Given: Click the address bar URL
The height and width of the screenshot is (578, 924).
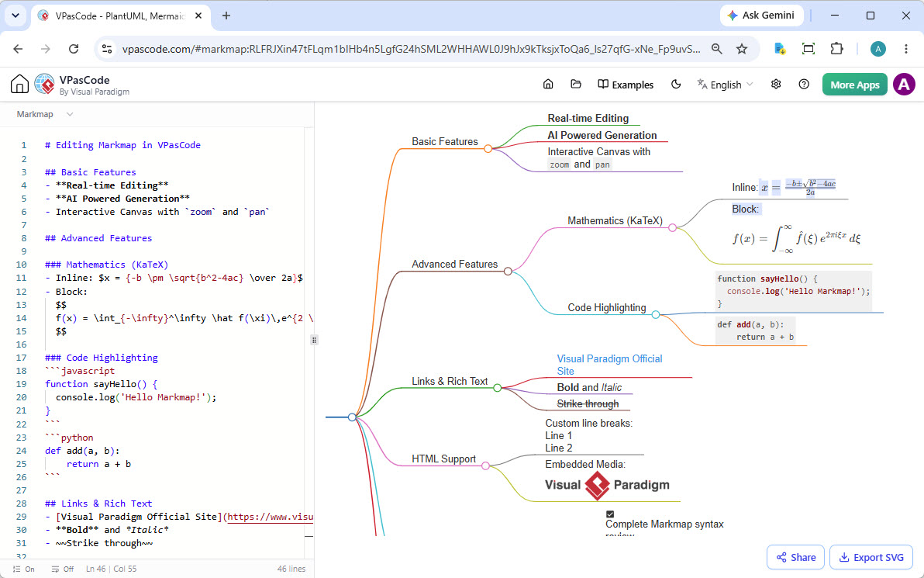Looking at the screenshot, I should [412, 49].
